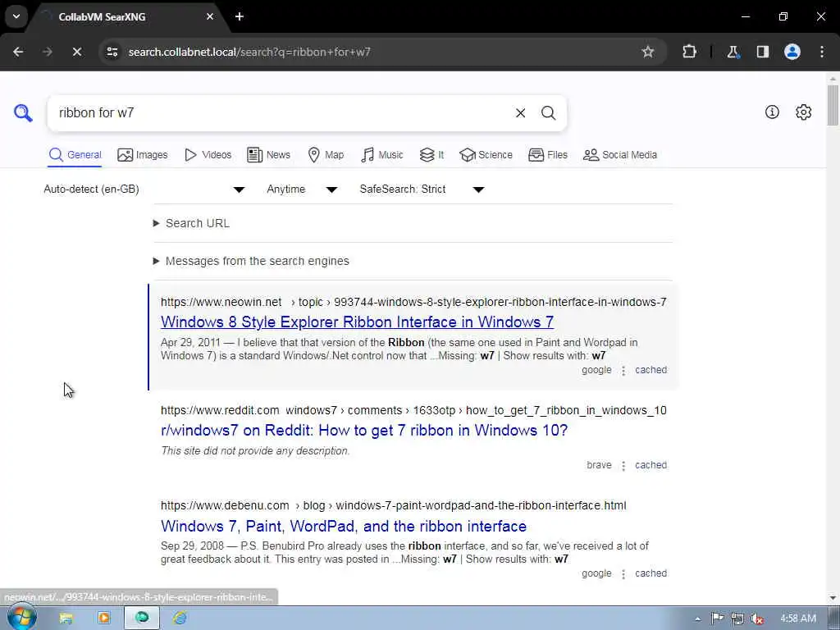Open more options dots on neowin result
Screen dimensions: 840x630
point(623,371)
